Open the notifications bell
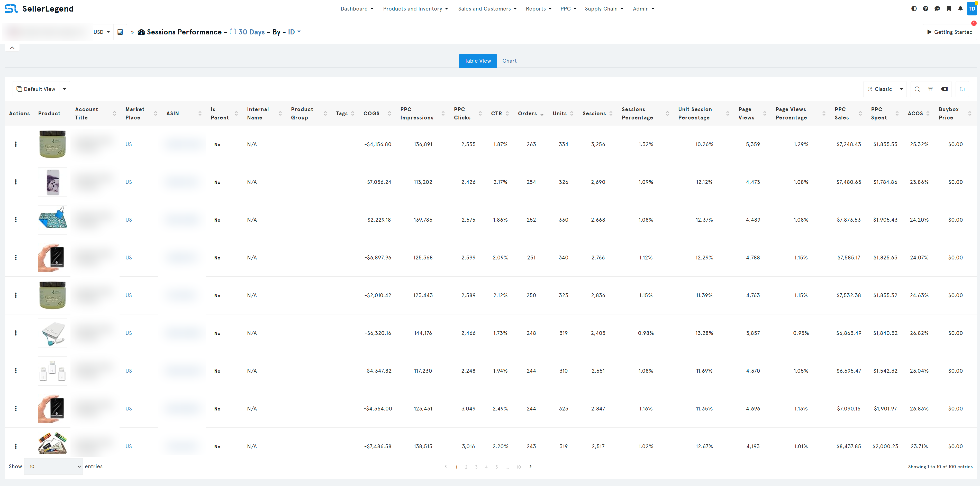The width and height of the screenshot is (980, 486). (960, 9)
